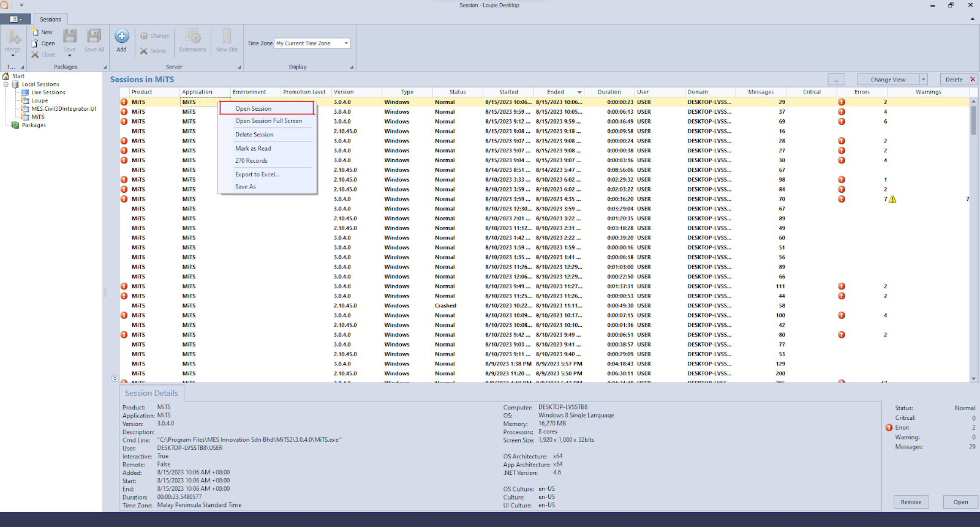Select Mark as Read
The height and width of the screenshot is (527, 980).
tap(267, 148)
